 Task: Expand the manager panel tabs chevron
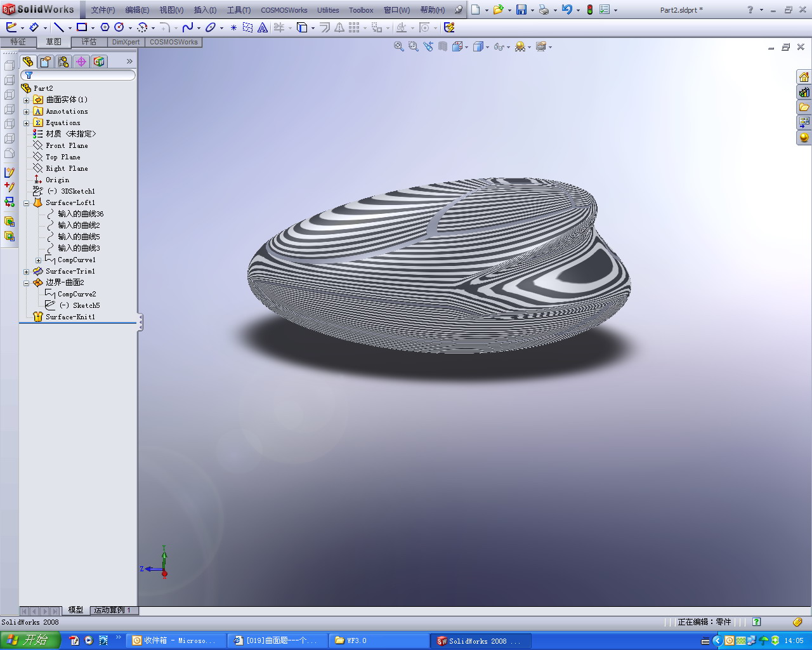coord(129,61)
